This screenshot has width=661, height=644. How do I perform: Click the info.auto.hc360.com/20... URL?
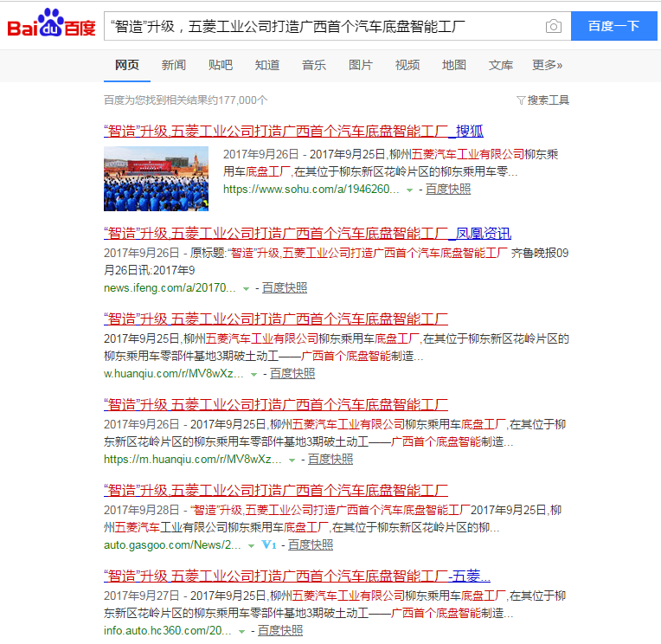(x=168, y=630)
